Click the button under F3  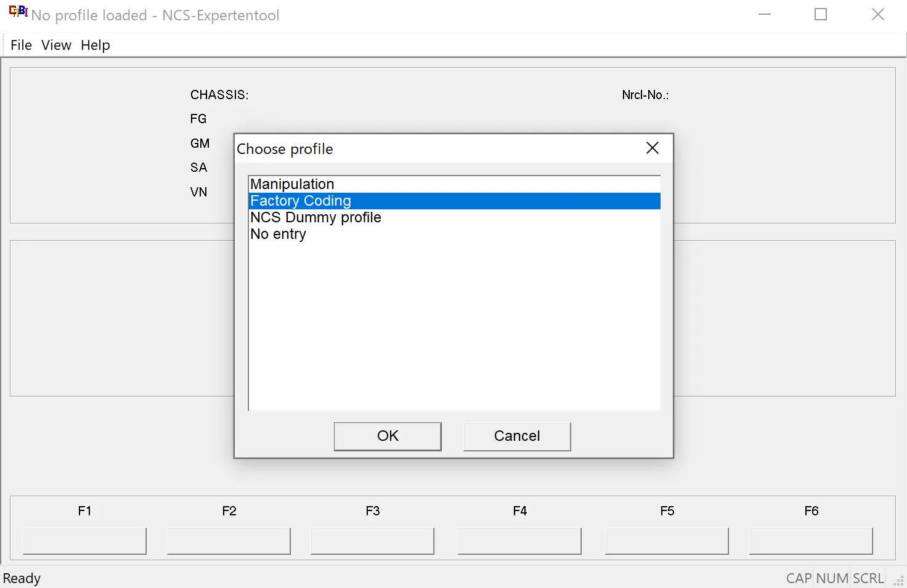tap(372, 541)
